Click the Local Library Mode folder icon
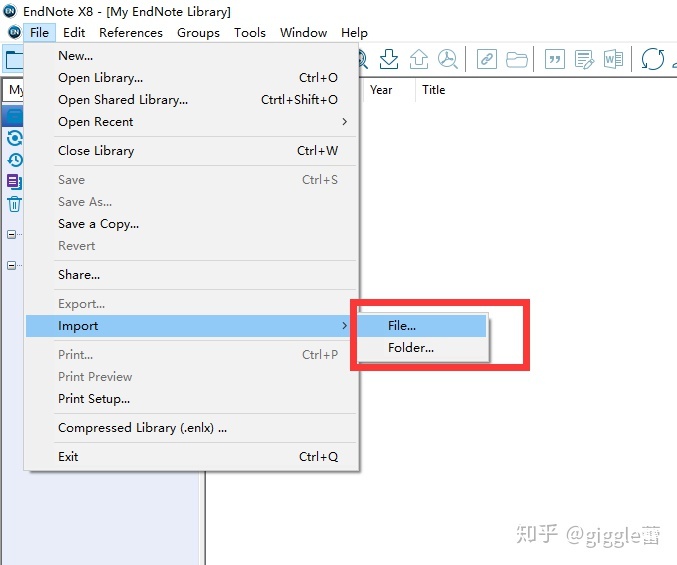The image size is (677, 565). [x=14, y=59]
